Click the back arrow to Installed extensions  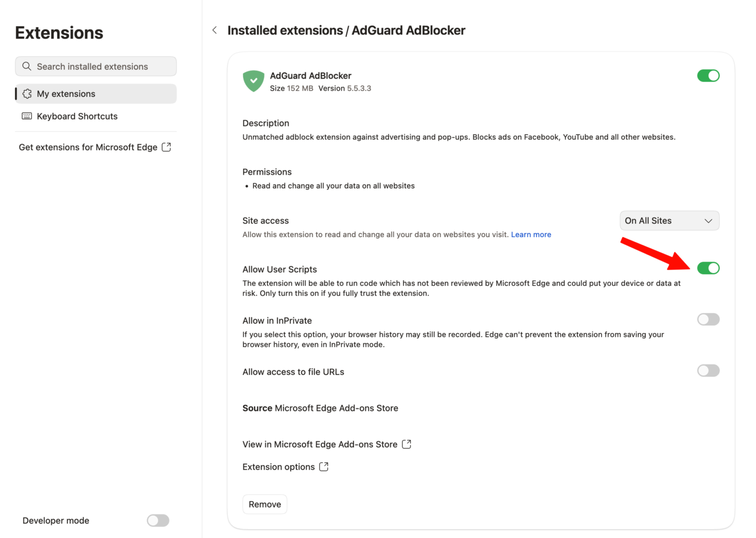[215, 30]
